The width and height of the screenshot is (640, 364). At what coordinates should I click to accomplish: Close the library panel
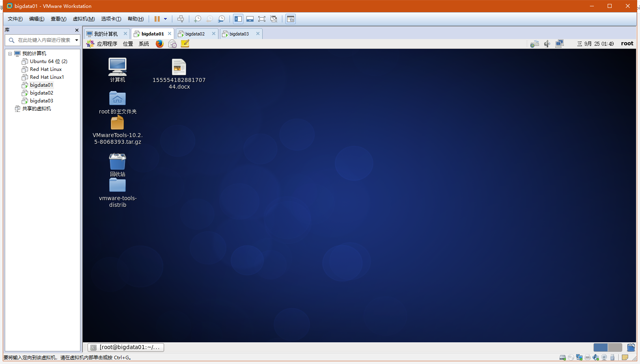pos(77,30)
